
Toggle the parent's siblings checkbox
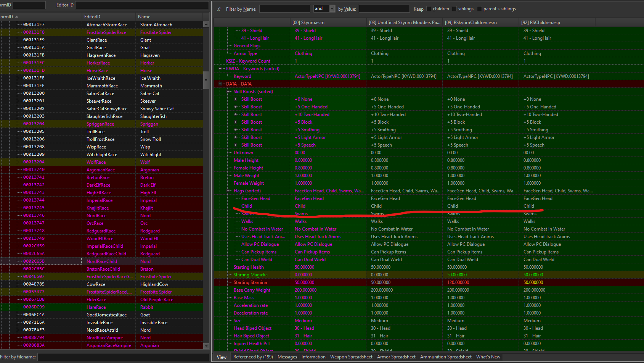click(479, 9)
